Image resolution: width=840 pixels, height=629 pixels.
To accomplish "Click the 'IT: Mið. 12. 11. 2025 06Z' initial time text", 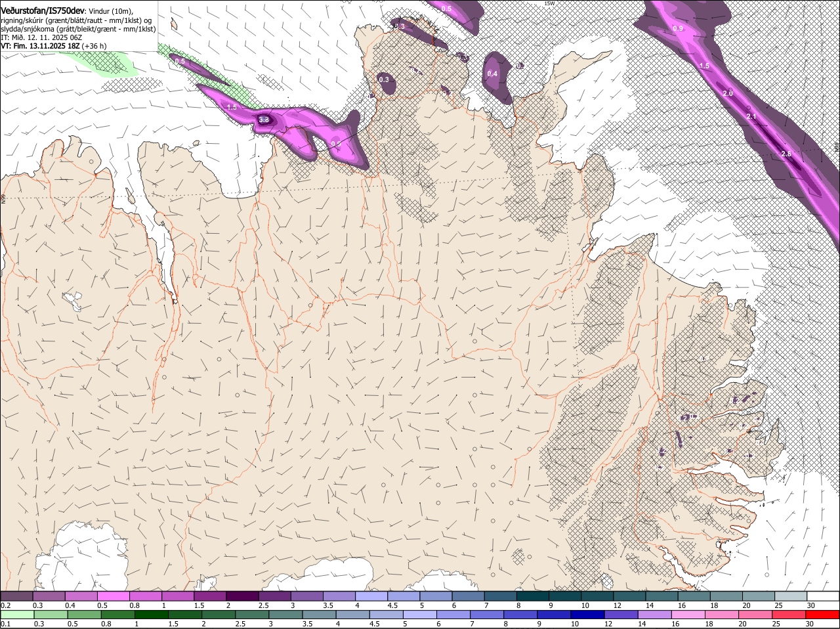I will coord(41,37).
